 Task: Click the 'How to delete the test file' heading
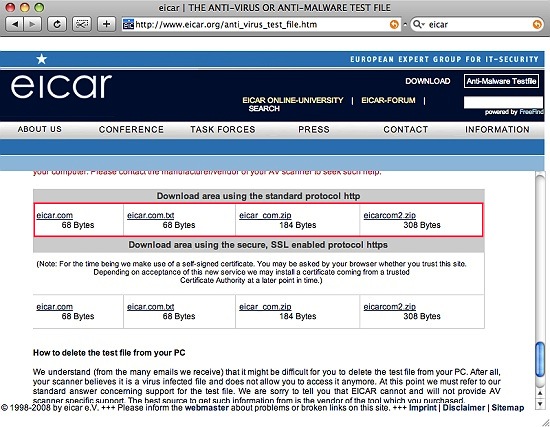[x=109, y=353]
